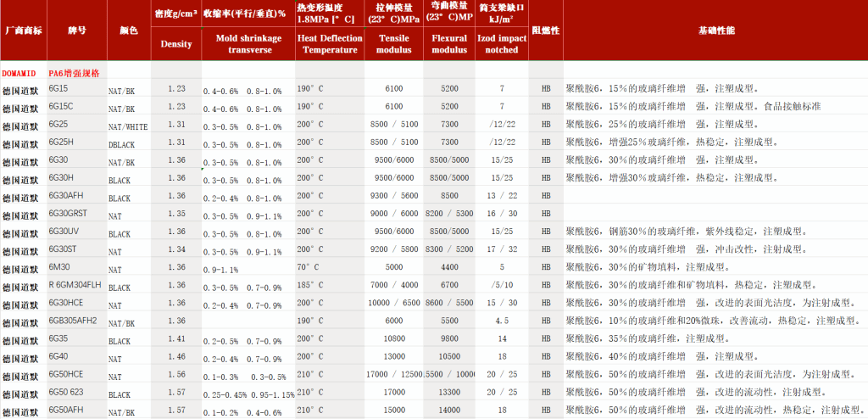The height and width of the screenshot is (419, 868).
Task: Click shrinkage cell 0.25-0.45% 0.95-1.15%
Action: [248, 394]
